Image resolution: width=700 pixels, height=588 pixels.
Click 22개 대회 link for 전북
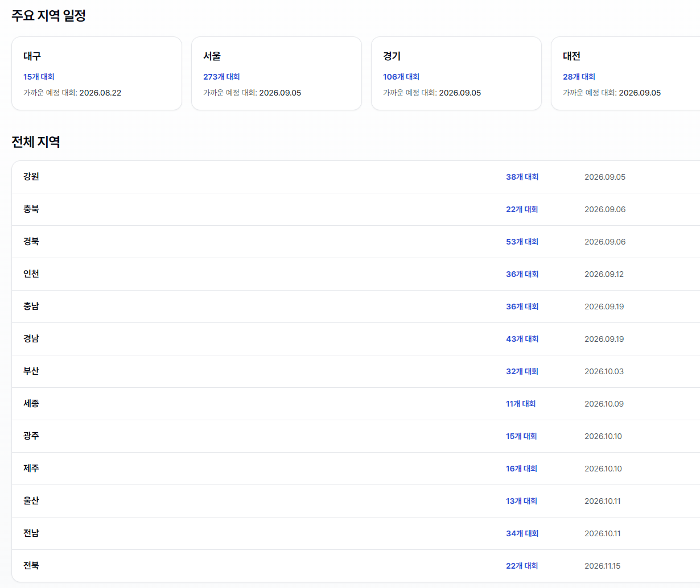pyautogui.click(x=522, y=566)
